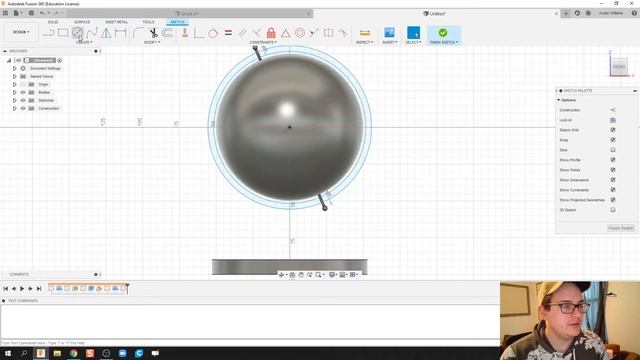Open the Constraints dropdown menu

point(263,42)
